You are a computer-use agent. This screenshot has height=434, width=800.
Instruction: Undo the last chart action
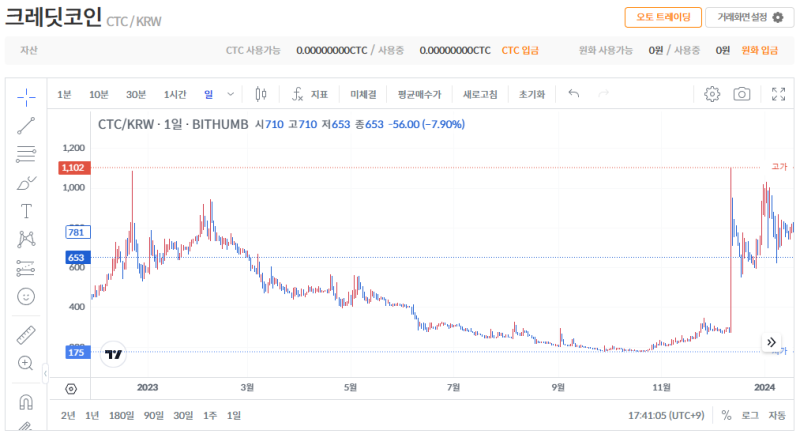click(573, 93)
